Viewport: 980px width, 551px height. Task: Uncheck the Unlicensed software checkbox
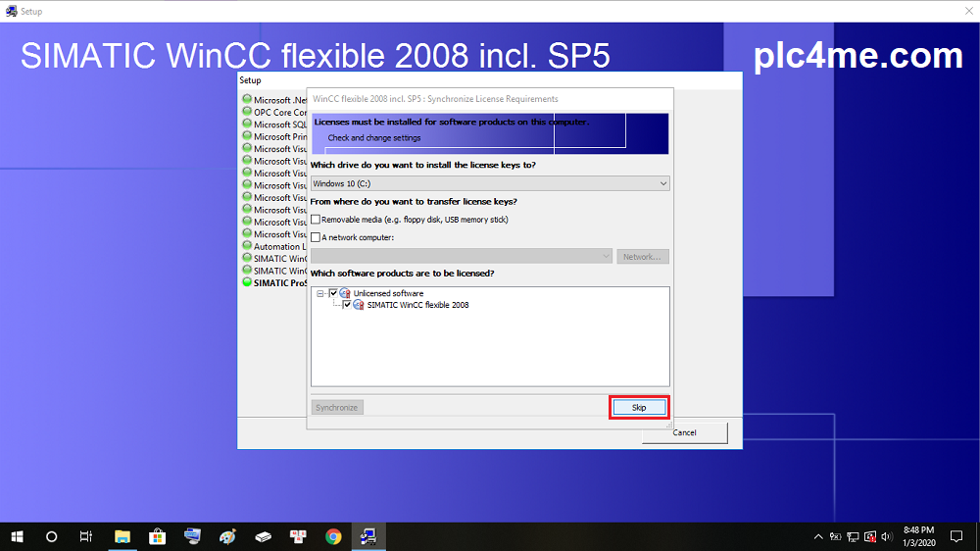click(334, 293)
